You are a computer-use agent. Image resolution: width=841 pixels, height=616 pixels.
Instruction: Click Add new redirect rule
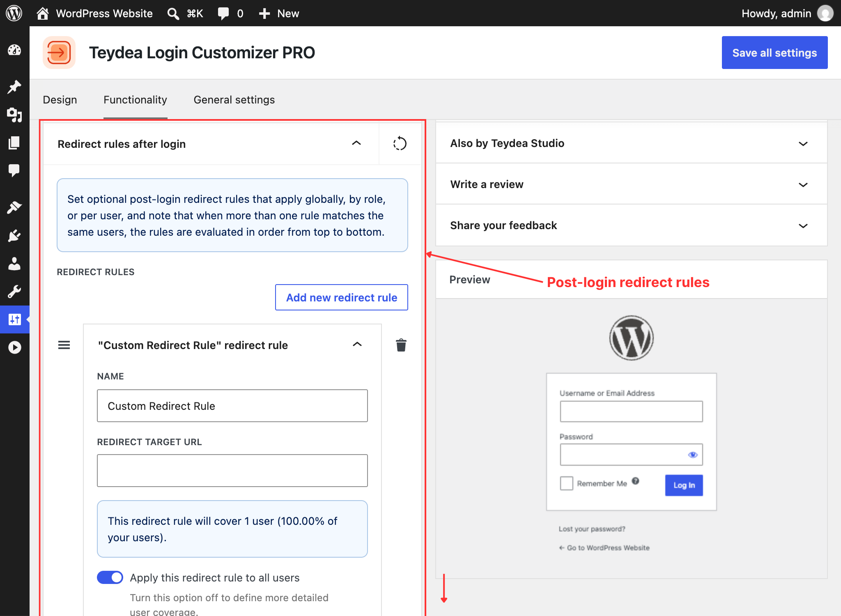click(x=342, y=297)
